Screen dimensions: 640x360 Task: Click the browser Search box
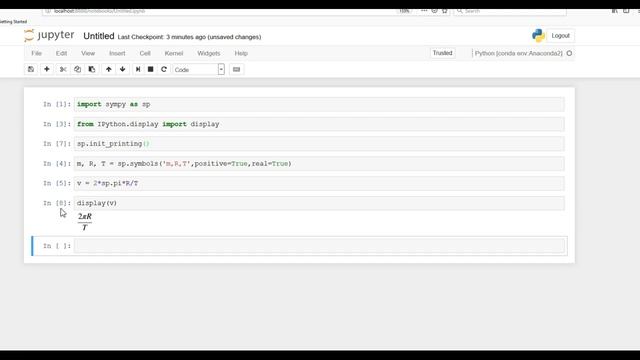click(510, 11)
